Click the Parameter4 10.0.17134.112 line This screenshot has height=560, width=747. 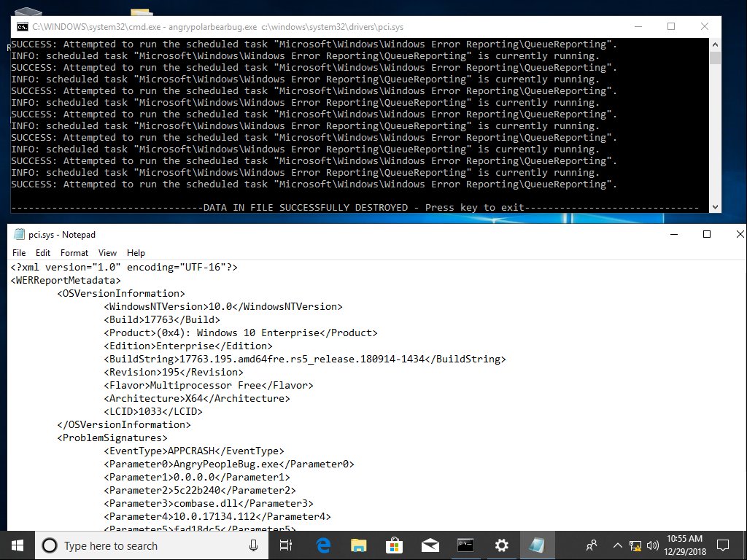pyautogui.click(x=217, y=517)
